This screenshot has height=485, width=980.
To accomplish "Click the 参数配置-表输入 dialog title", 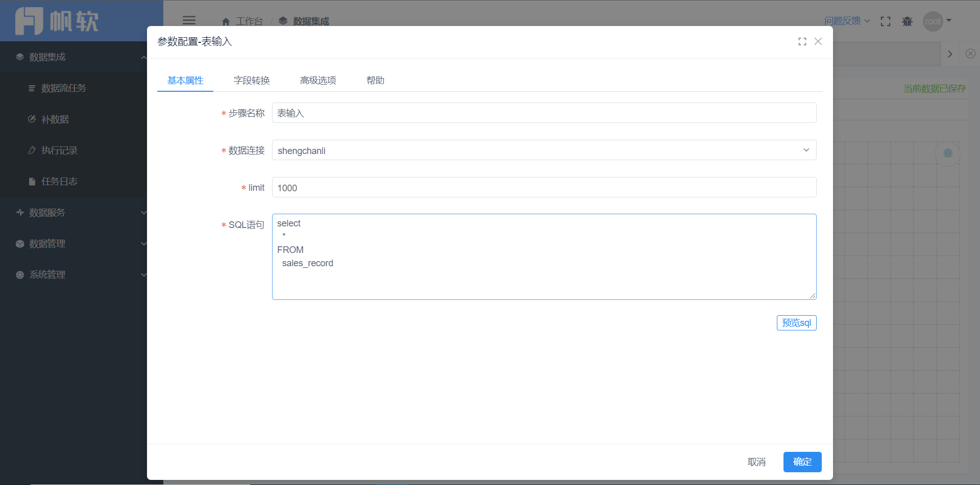I will click(x=194, y=42).
